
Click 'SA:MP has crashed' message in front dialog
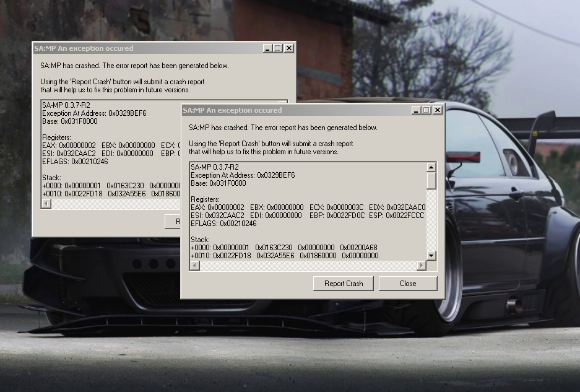[284, 128]
